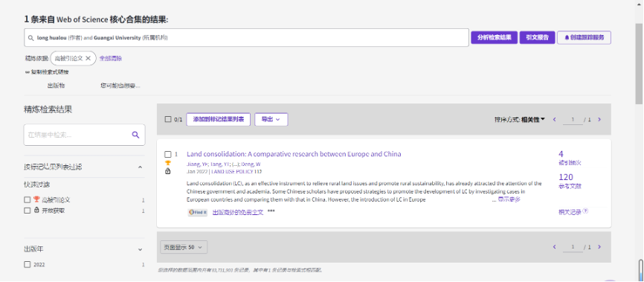
Task: Open the 页面显示 50 per-page dropdown
Action: [184, 247]
